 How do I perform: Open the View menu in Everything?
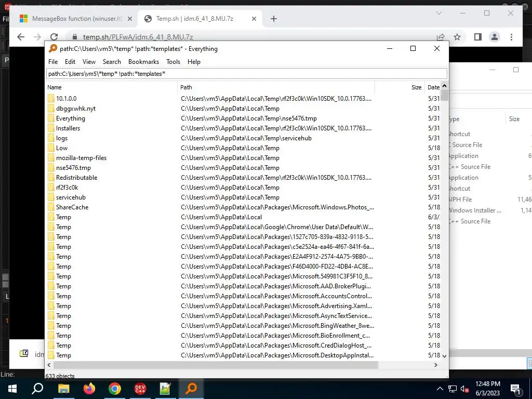89,62
